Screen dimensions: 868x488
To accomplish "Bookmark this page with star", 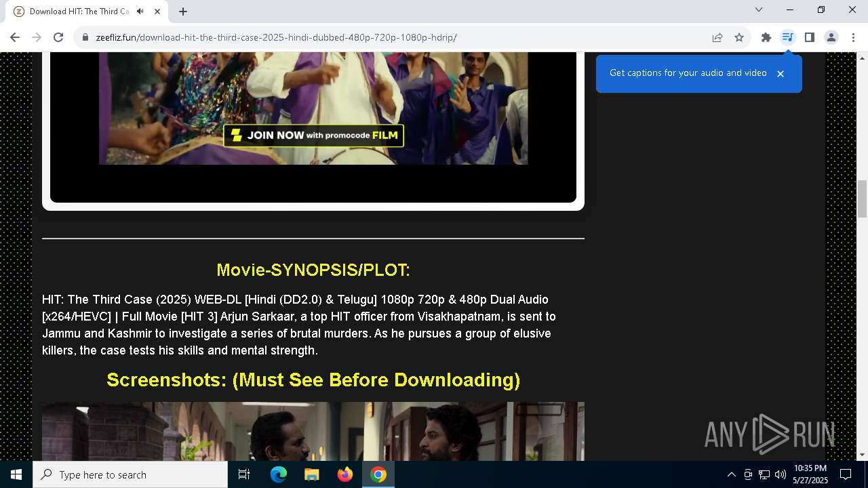I will 739,37.
